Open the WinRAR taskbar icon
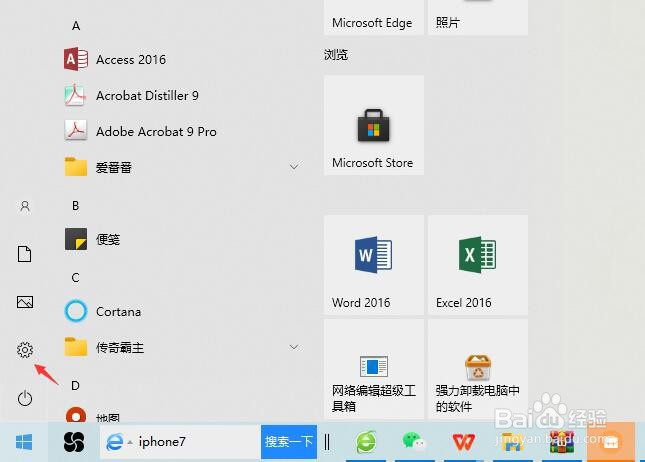Screen dimensions: 645x462 click(x=561, y=442)
